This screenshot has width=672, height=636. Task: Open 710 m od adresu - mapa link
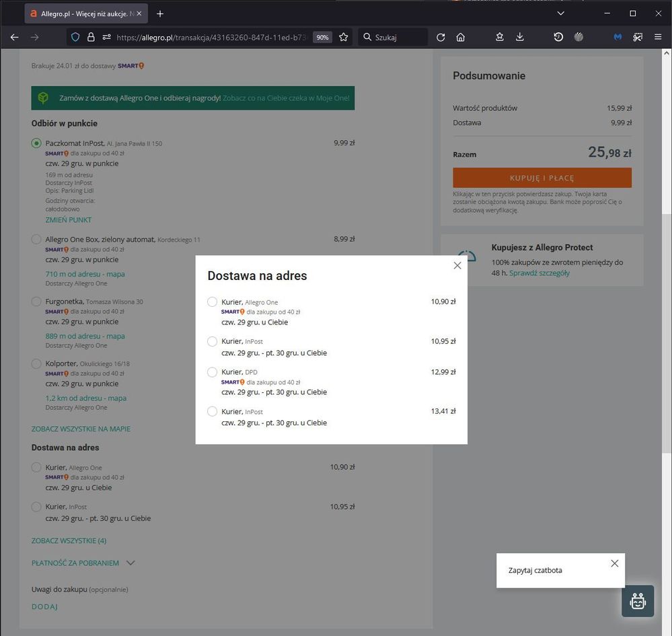[85, 274]
